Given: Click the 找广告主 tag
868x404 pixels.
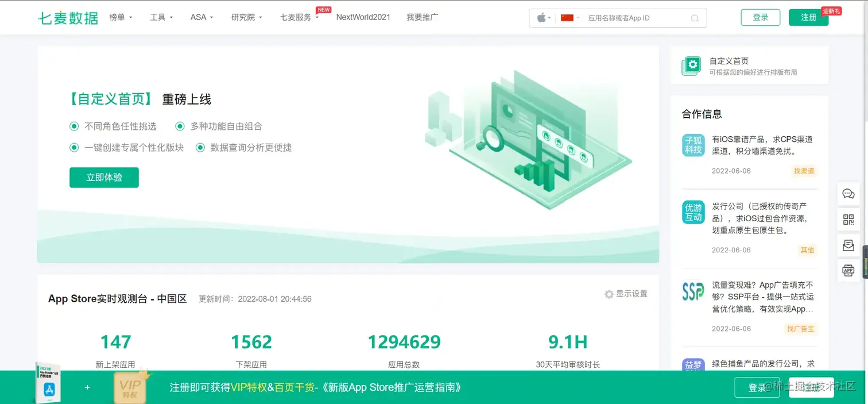Looking at the screenshot, I should [x=800, y=329].
